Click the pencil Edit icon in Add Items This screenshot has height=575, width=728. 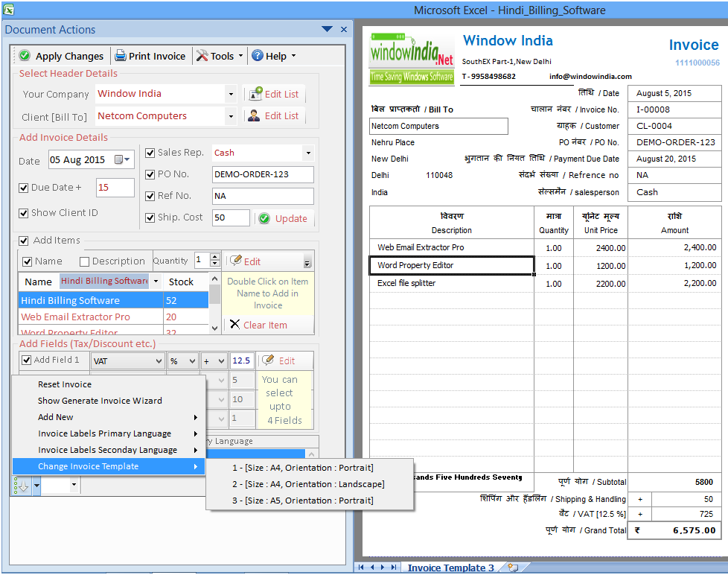[236, 261]
